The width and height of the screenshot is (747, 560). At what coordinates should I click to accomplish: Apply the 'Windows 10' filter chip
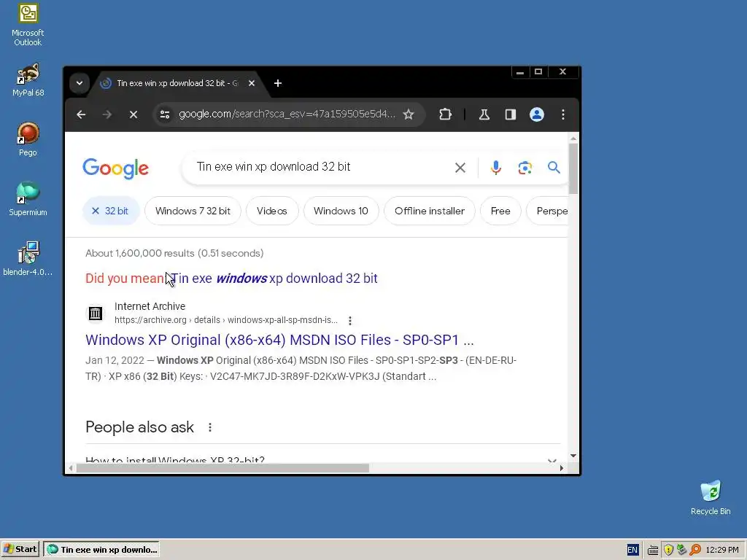coord(341,211)
